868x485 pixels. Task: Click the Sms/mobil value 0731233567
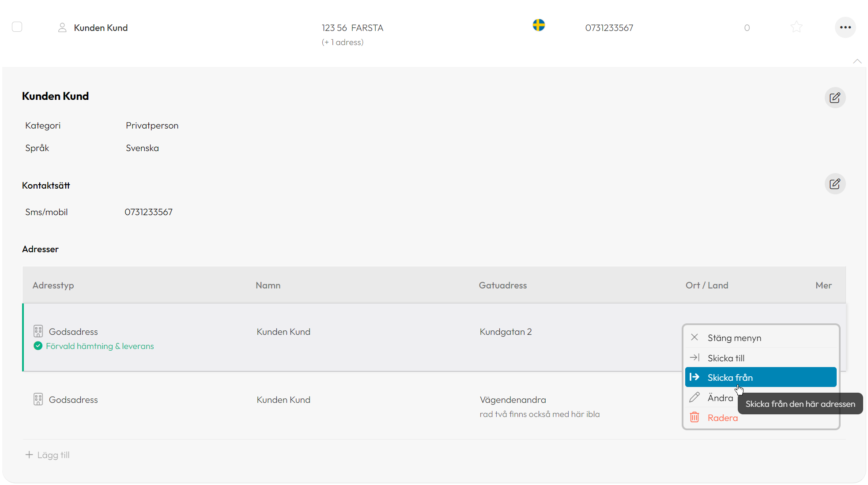[148, 212]
